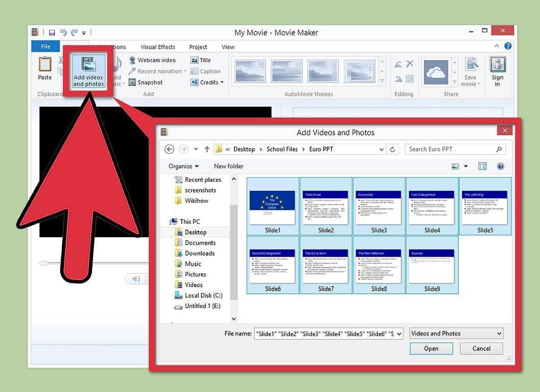The height and width of the screenshot is (392, 540).
Task: Click the Sign in account icon
Action: tap(497, 64)
